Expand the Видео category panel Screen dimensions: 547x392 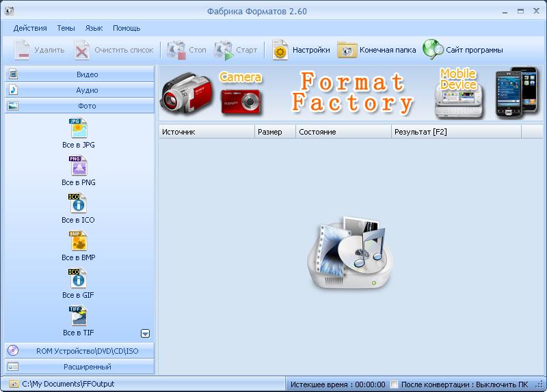tap(79, 74)
